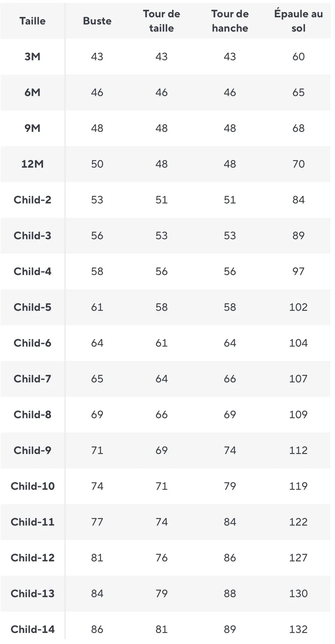Viewport: 335px width, 644px height.
Task: Select the Taille column header
Action: click(x=33, y=21)
